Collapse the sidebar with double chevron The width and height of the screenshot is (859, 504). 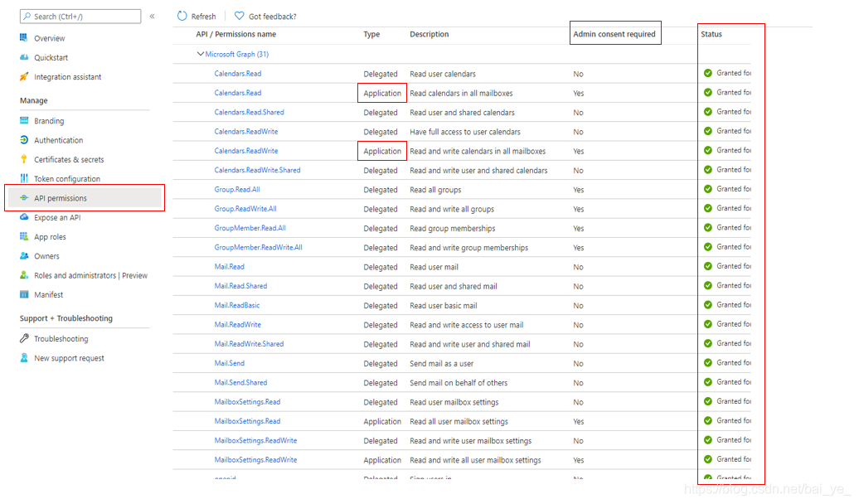coord(153,17)
